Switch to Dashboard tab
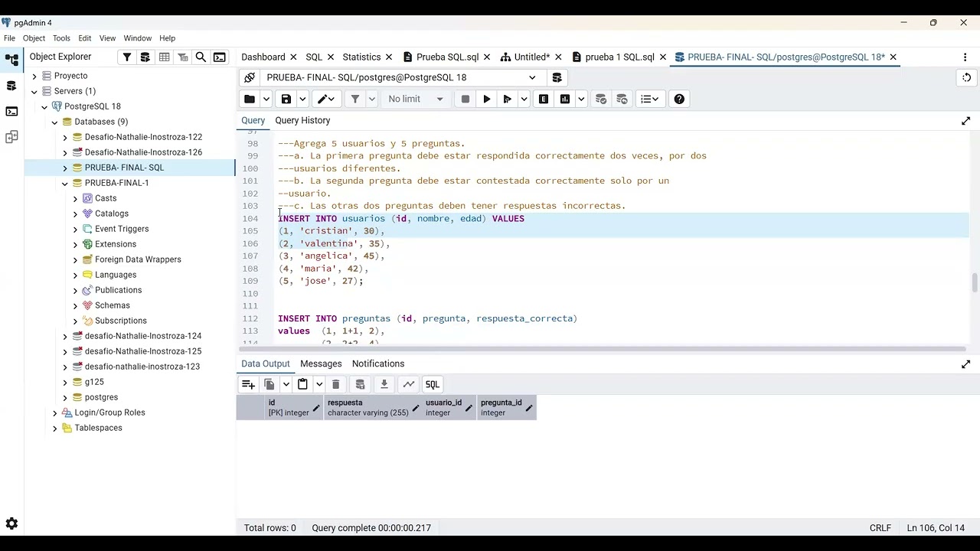 point(263,57)
